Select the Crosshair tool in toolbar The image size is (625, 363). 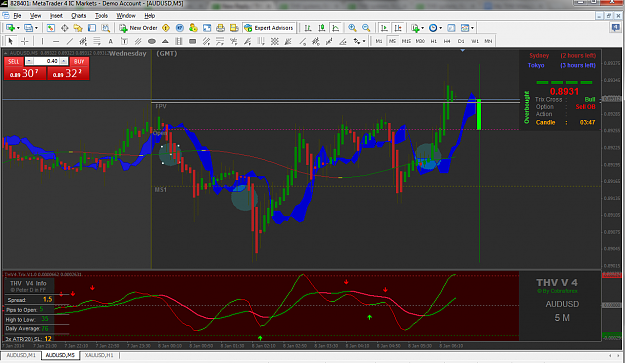[25, 41]
